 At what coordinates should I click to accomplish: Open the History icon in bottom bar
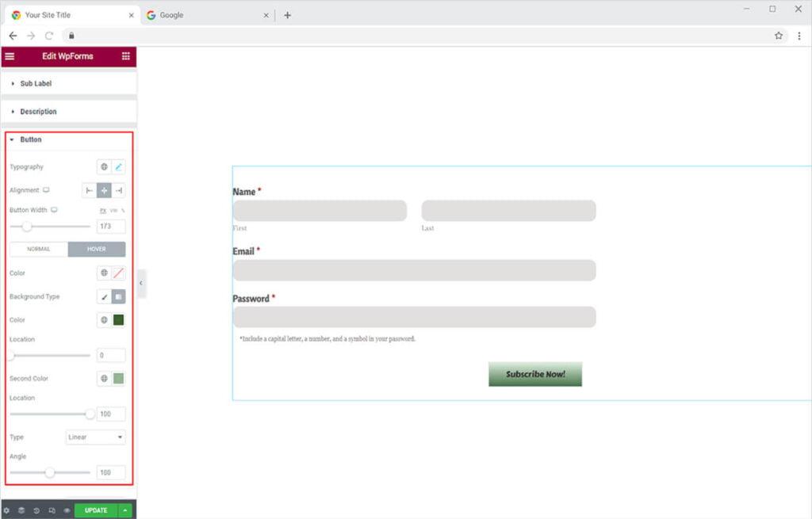(x=36, y=510)
